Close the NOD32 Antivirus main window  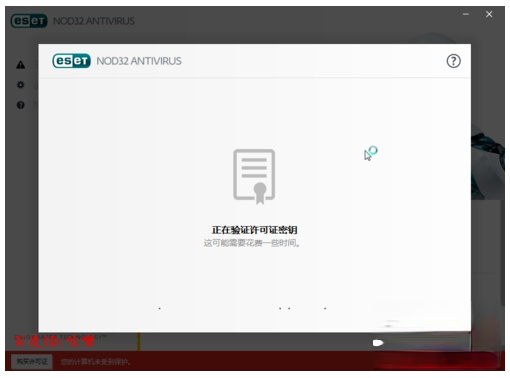tap(489, 14)
